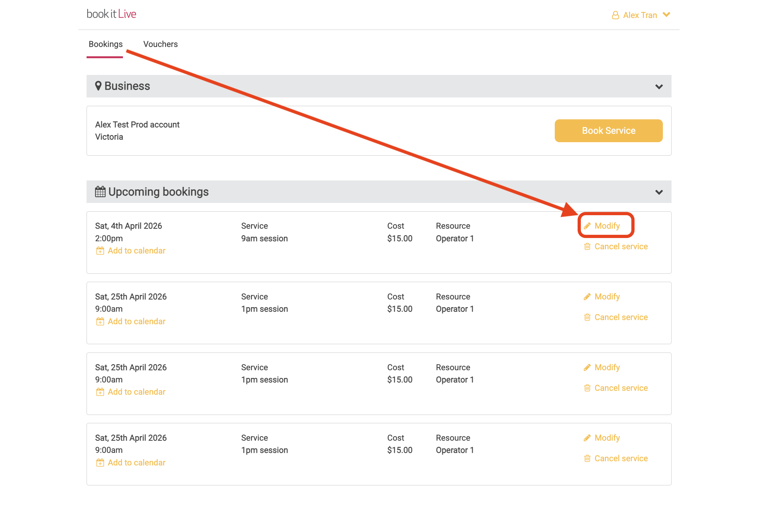
Task: Add the second booking to calendar
Action: [136, 322]
